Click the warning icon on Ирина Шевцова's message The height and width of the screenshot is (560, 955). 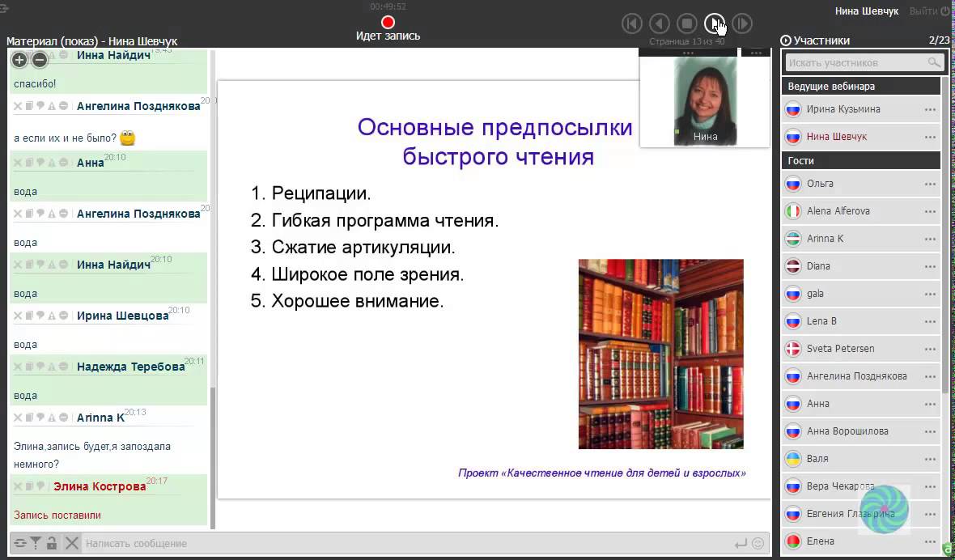coord(52,316)
